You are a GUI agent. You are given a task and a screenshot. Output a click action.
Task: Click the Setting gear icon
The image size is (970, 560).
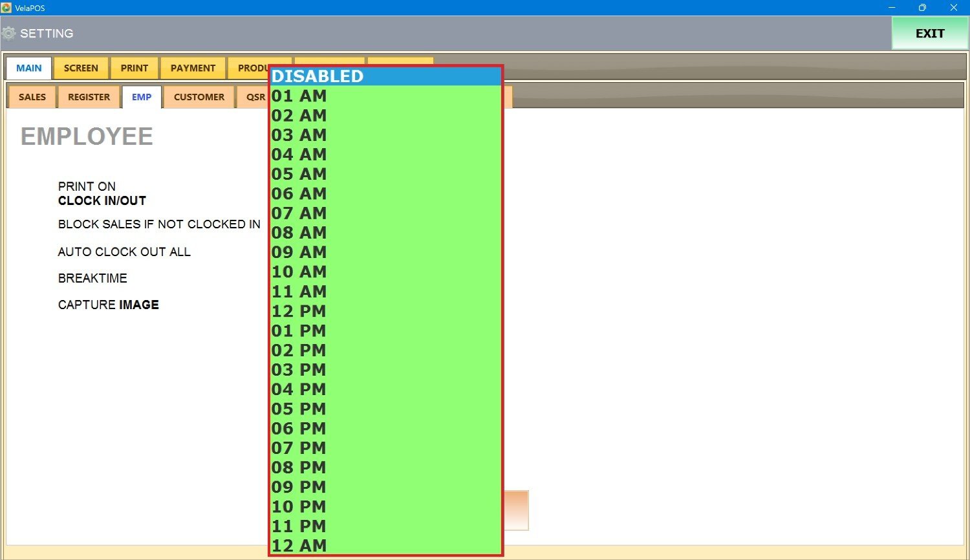click(x=9, y=33)
